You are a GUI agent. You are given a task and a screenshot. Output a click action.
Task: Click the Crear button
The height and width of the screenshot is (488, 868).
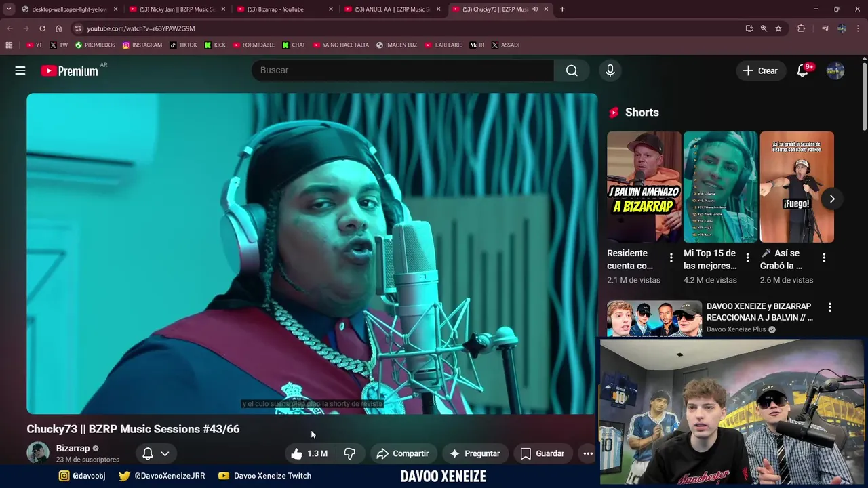(x=760, y=70)
